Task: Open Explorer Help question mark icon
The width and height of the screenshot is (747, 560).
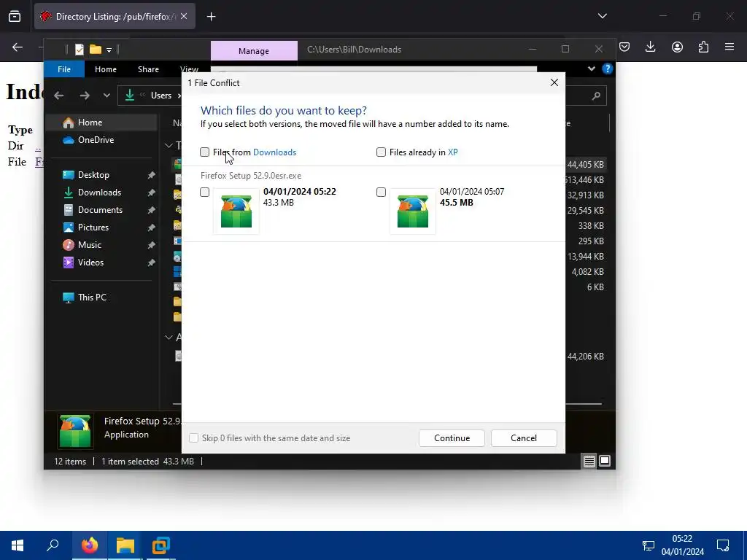Action: [x=607, y=69]
